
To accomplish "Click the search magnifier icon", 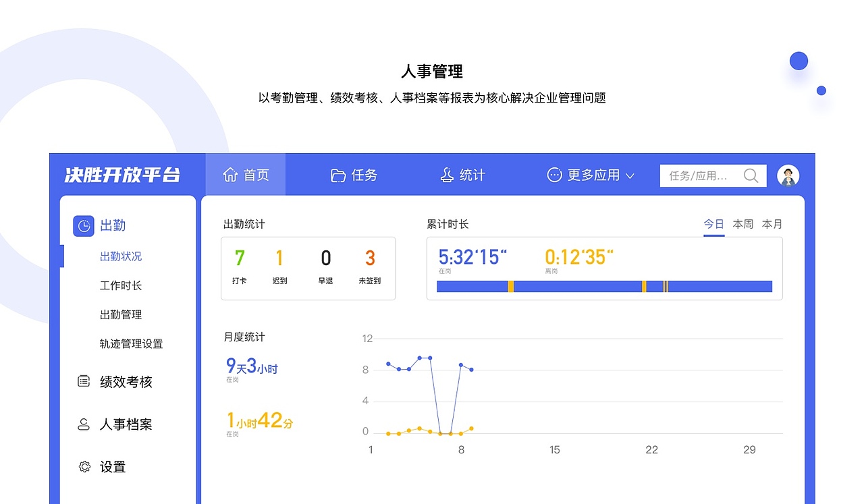I will pos(751,175).
